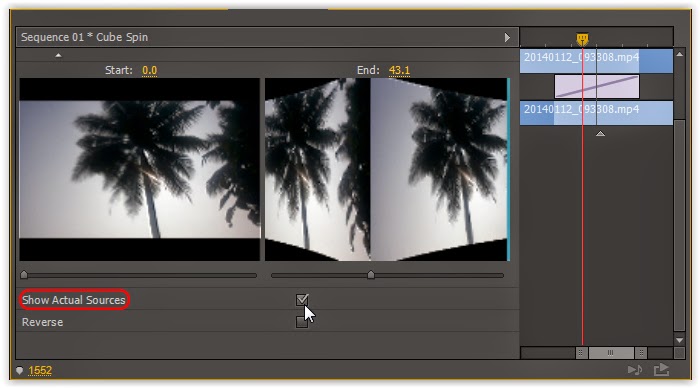Viewport: 700px width, 388px height.
Task: Click the start preview slider handle
Action: click(x=24, y=275)
